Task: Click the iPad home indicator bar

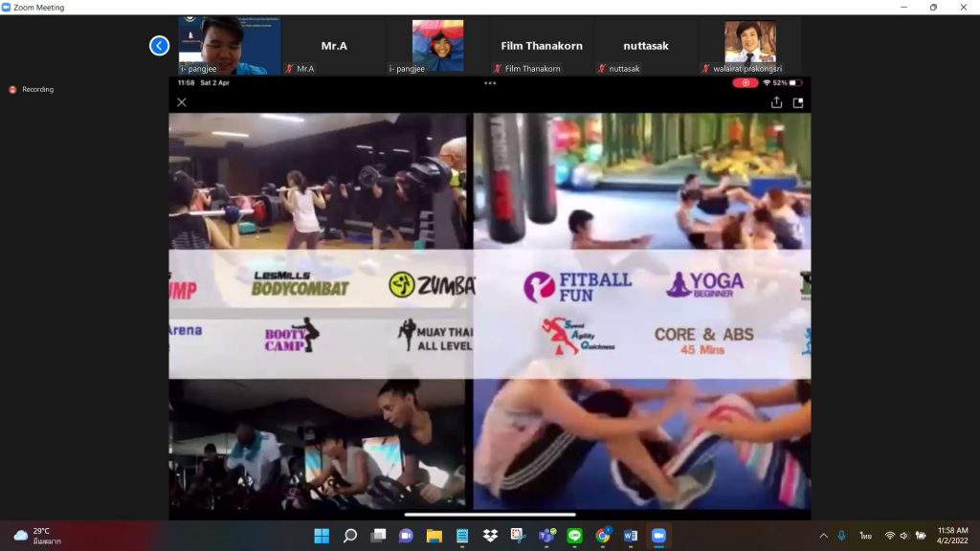Action: click(x=490, y=515)
